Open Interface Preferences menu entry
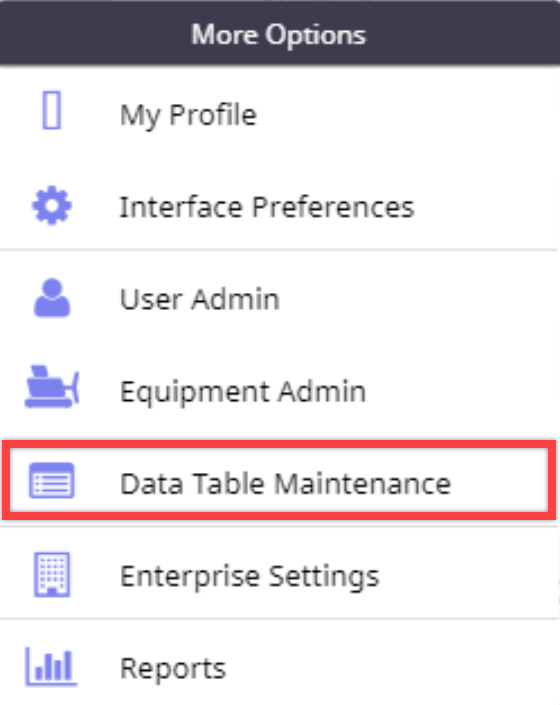This screenshot has height=705, width=560. (267, 207)
